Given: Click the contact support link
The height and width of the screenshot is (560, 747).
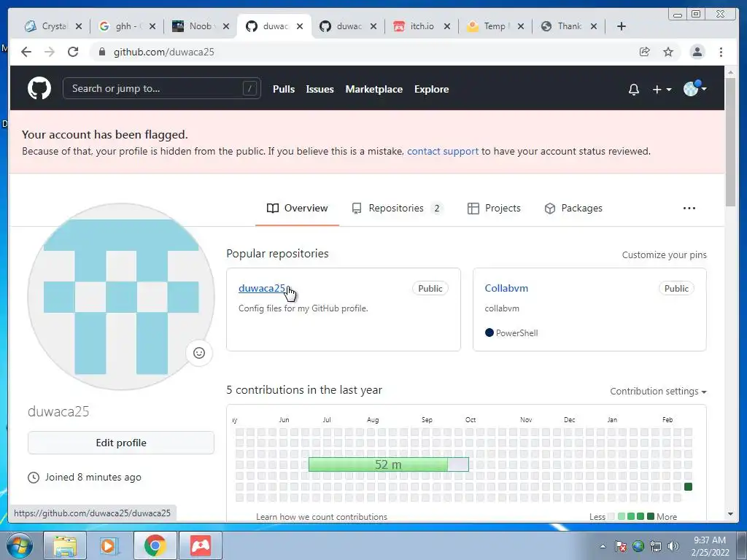Looking at the screenshot, I should tap(443, 152).
